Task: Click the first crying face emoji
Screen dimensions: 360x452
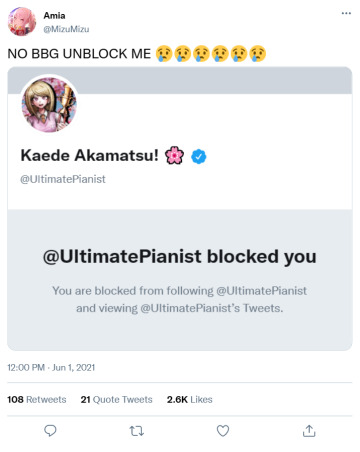Action: click(x=164, y=53)
